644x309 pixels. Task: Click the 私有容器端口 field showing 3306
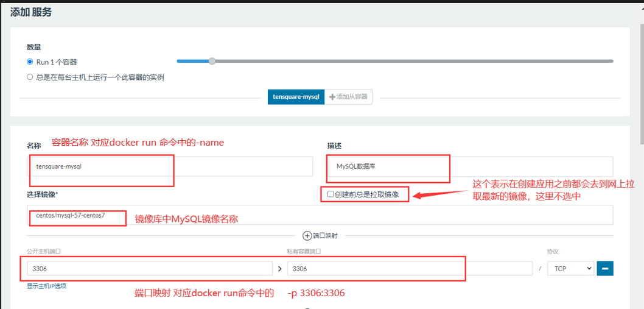(410, 268)
